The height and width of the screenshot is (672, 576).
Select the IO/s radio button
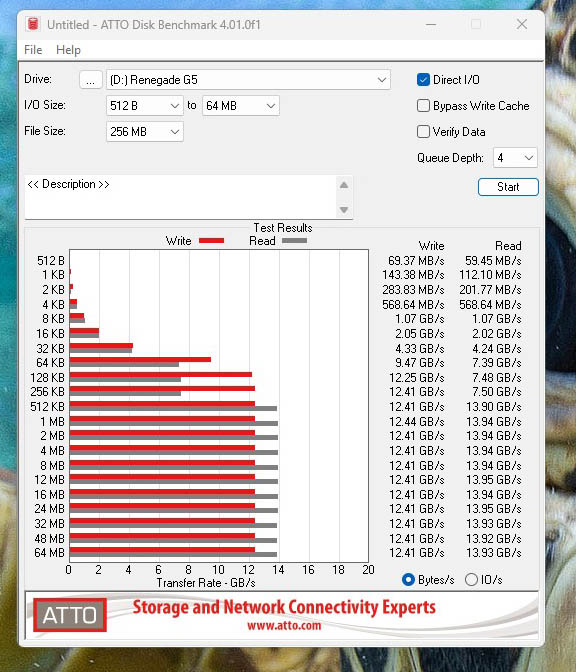pos(471,579)
